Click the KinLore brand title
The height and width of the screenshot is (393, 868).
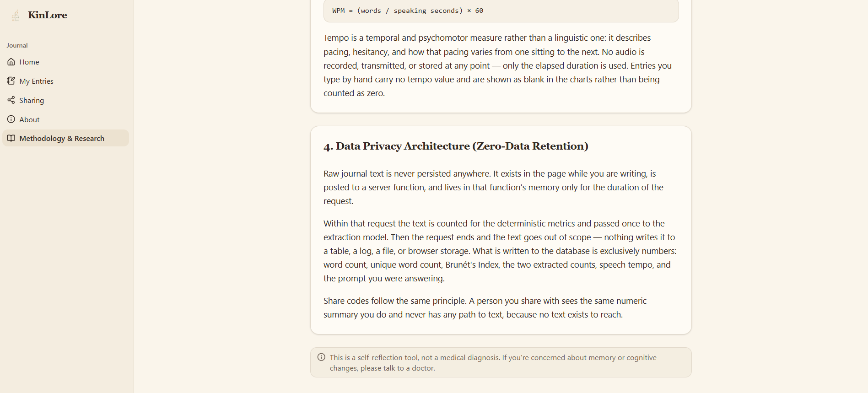coord(48,15)
